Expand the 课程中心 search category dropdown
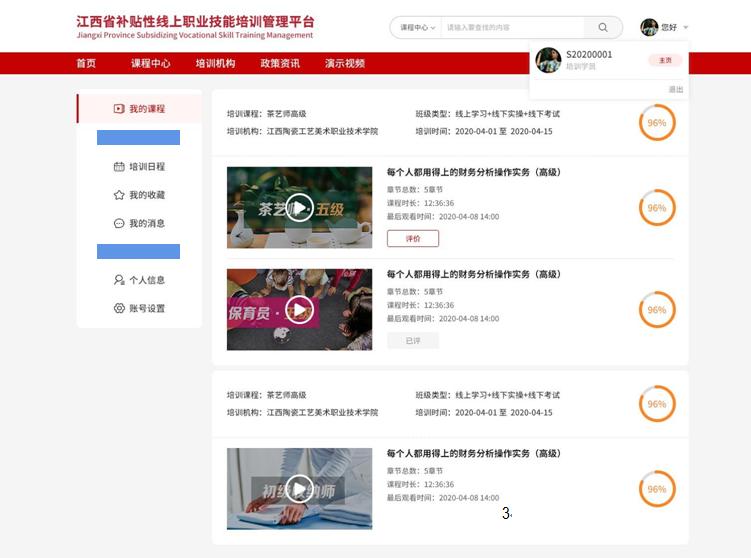751x558 pixels. pyautogui.click(x=417, y=28)
